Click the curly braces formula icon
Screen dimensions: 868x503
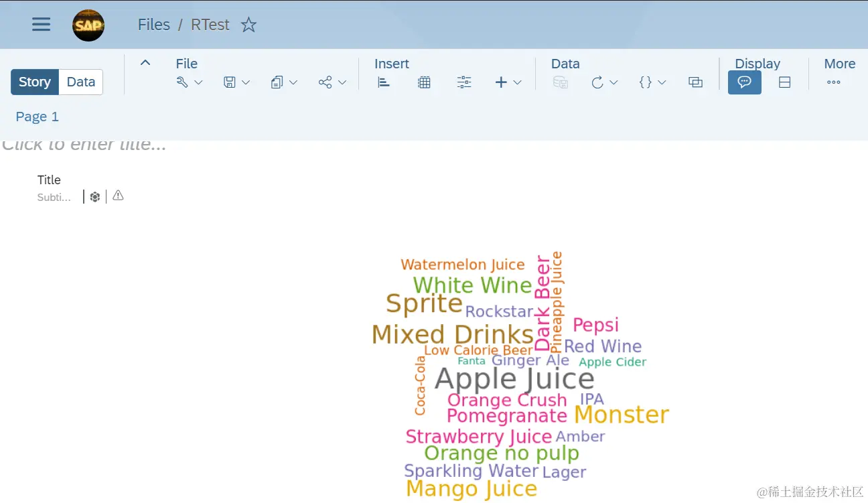tap(645, 82)
